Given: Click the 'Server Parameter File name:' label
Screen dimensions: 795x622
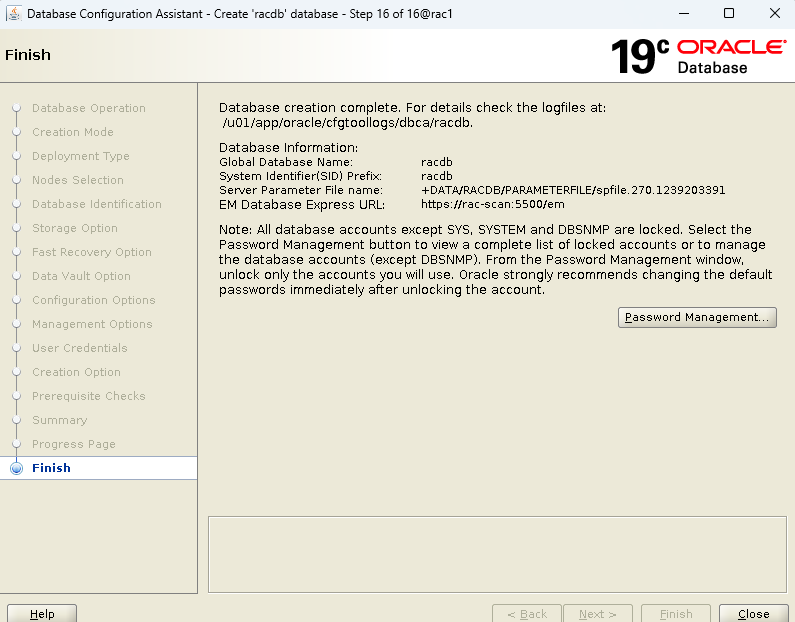Looking at the screenshot, I should coord(301,190).
